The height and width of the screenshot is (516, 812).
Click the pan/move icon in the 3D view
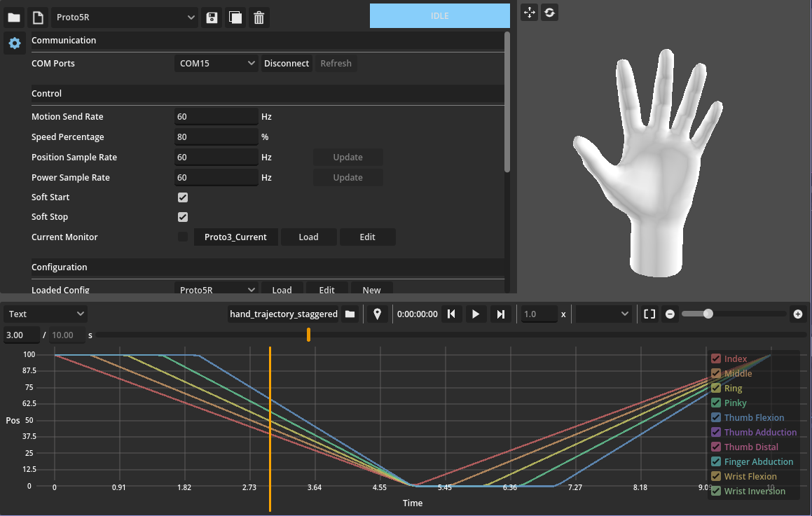coord(530,13)
